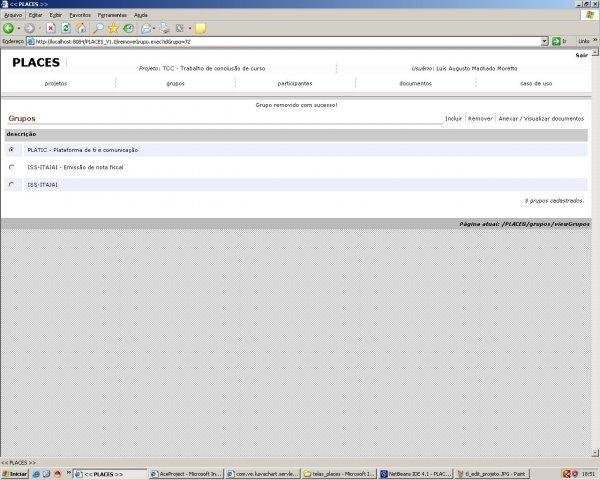Click the Mail envelope toolbar icon
Viewport: 600px width, 480px height.
(x=146, y=28)
